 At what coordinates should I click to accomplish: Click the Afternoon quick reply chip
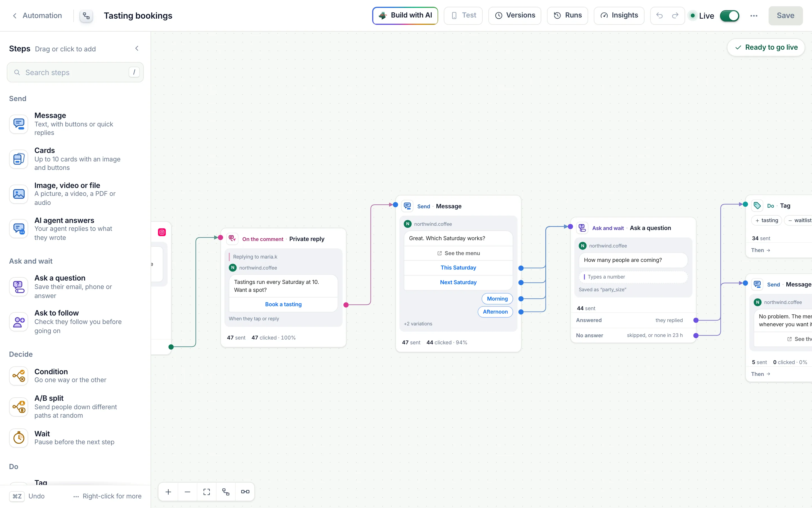point(495,312)
